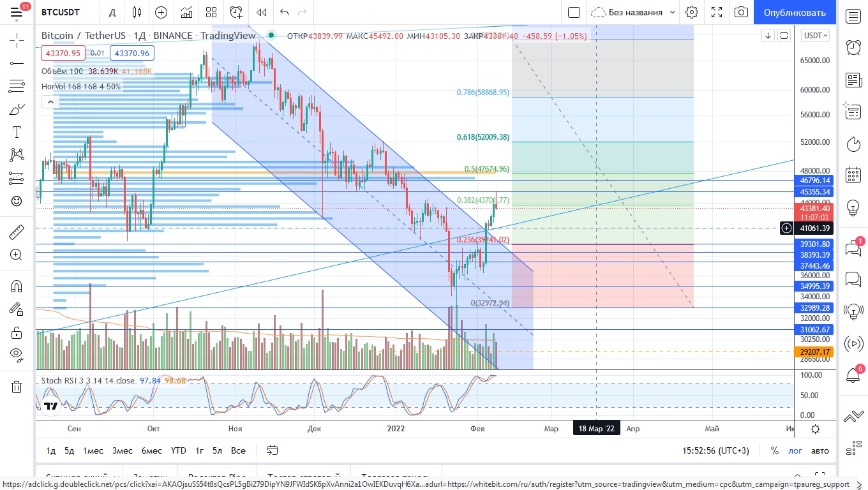
Task: Remove drawings with the trash icon
Action: (17, 386)
